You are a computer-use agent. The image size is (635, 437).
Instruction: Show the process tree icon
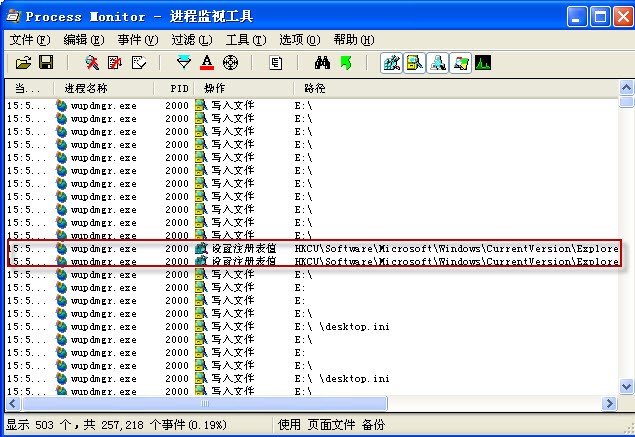tap(276, 63)
